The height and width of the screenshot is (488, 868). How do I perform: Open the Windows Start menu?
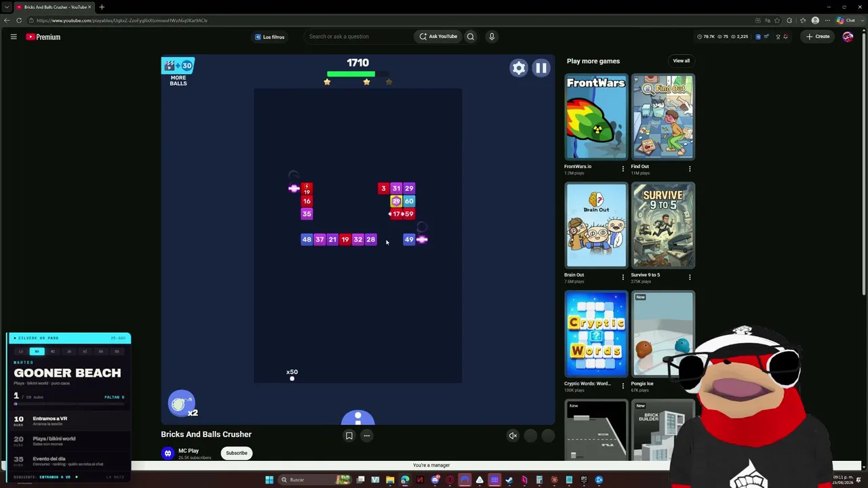coord(269,480)
